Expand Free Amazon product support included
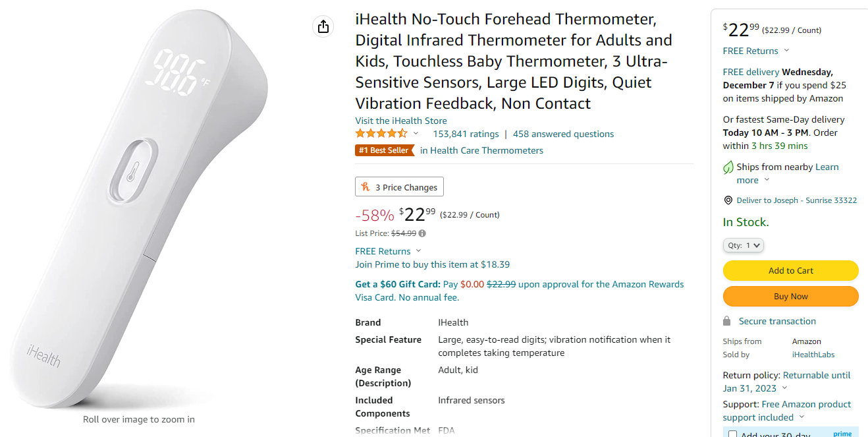 click(x=801, y=417)
